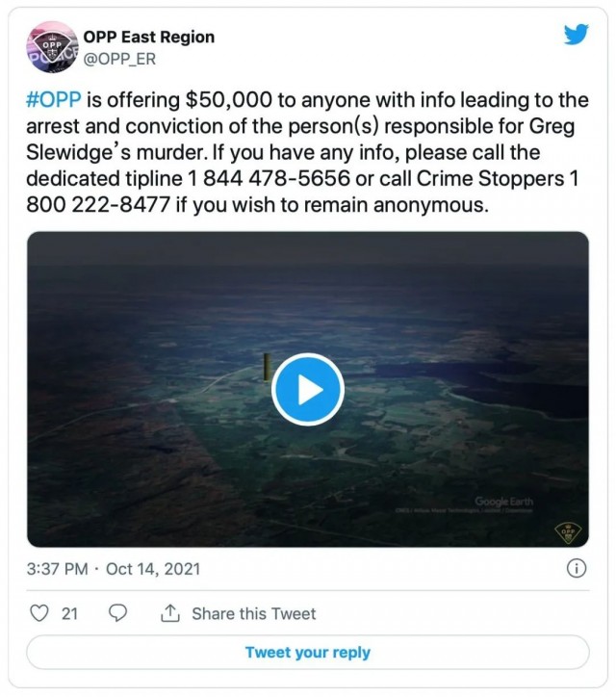Play the embedded video
The width and height of the screenshot is (616, 697).
tap(307, 390)
